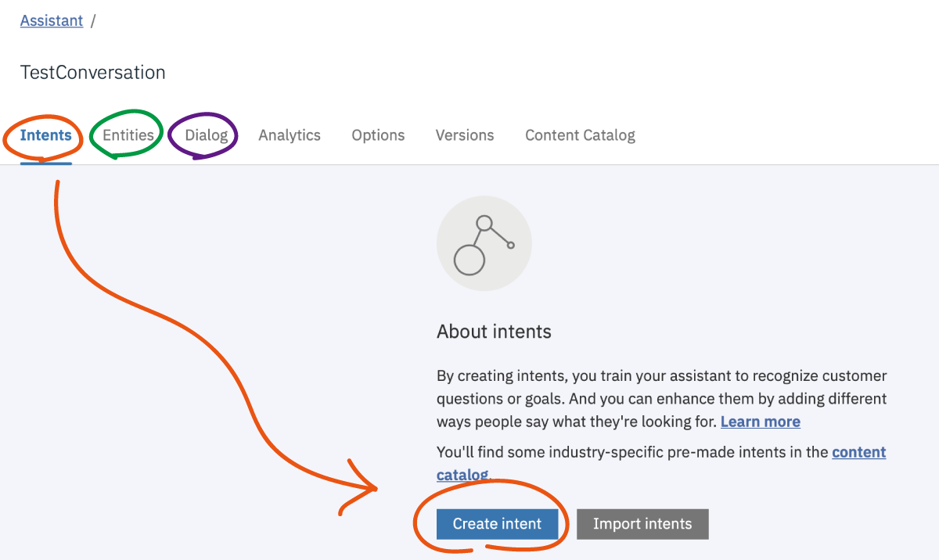Select the About intents heading

point(494,332)
